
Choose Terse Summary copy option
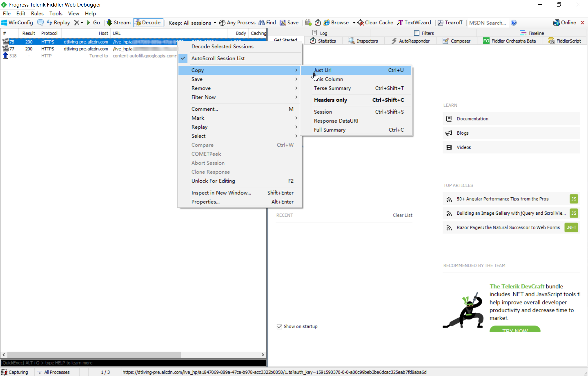pos(356,88)
